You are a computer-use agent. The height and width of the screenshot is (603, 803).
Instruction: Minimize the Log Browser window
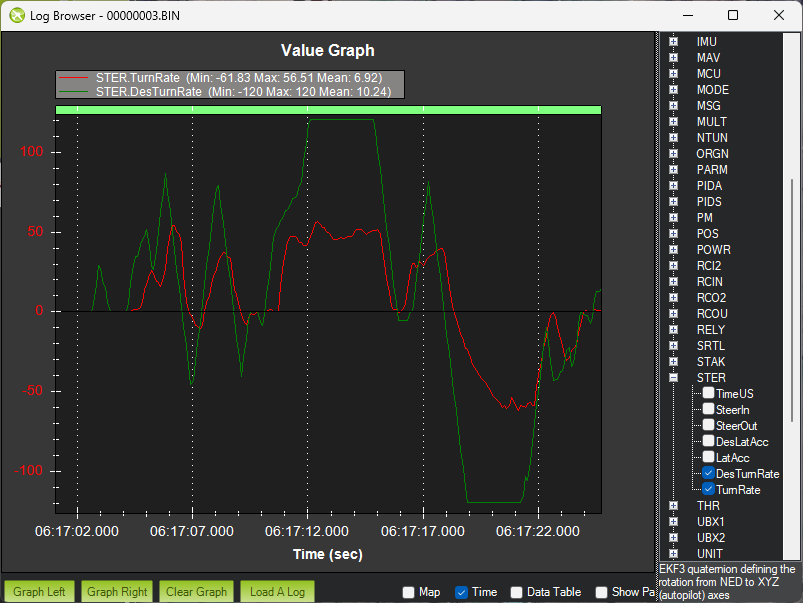click(688, 15)
